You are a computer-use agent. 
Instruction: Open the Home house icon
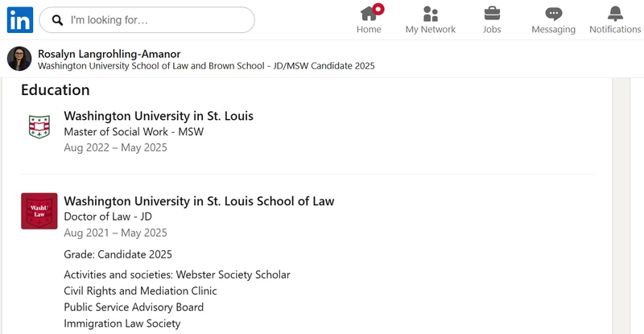tap(369, 14)
